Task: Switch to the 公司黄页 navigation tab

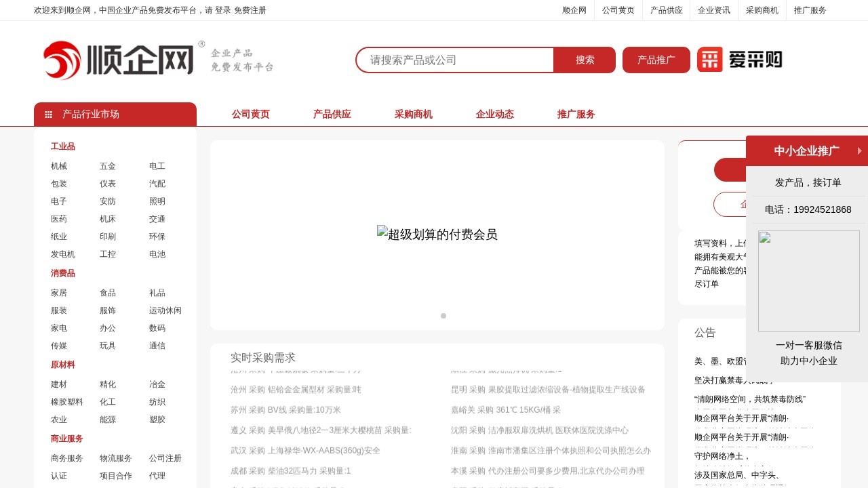Action: click(x=250, y=114)
